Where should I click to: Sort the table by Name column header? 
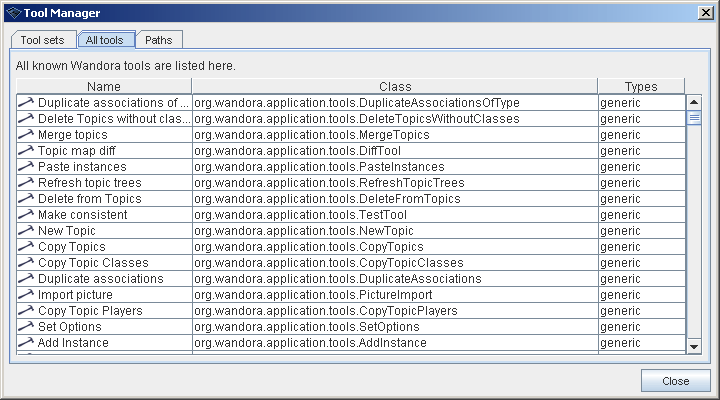tap(104, 87)
